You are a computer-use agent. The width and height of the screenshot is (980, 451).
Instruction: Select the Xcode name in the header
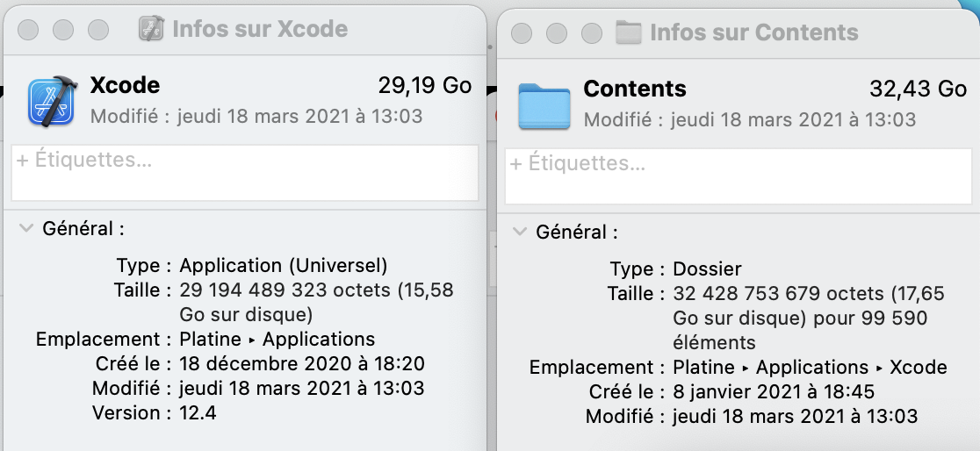[125, 85]
